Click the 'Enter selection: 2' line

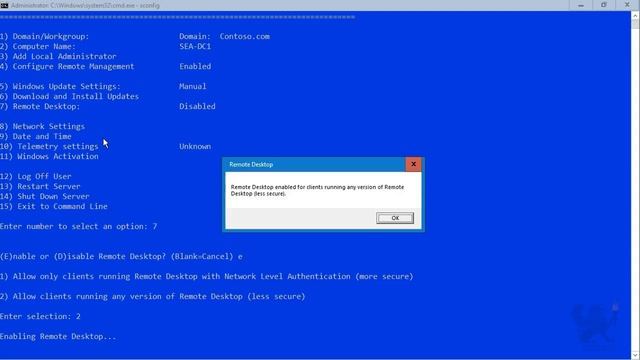click(40, 316)
